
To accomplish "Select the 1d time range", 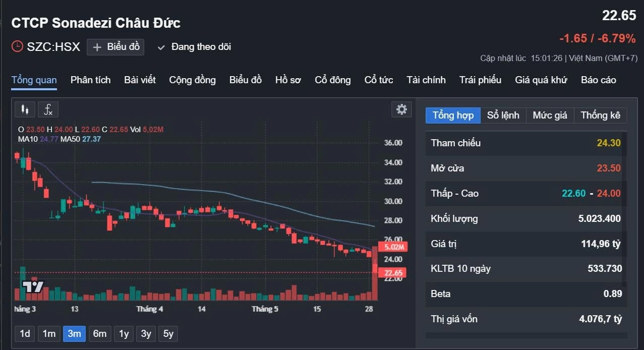I will click(x=25, y=333).
